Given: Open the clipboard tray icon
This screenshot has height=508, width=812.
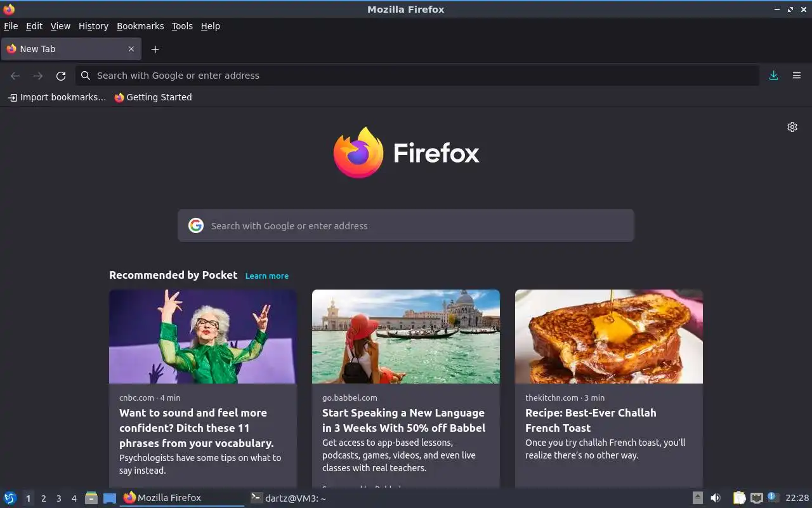Looking at the screenshot, I should coord(740,498).
